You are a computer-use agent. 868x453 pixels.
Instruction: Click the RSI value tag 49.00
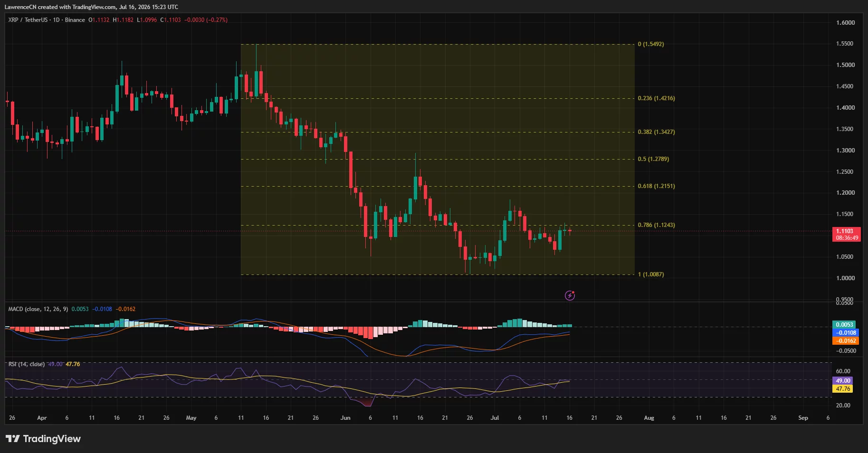point(843,381)
